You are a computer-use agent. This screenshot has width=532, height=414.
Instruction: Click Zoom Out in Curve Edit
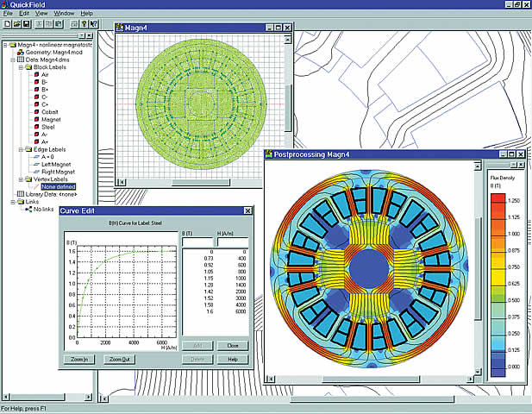click(120, 359)
